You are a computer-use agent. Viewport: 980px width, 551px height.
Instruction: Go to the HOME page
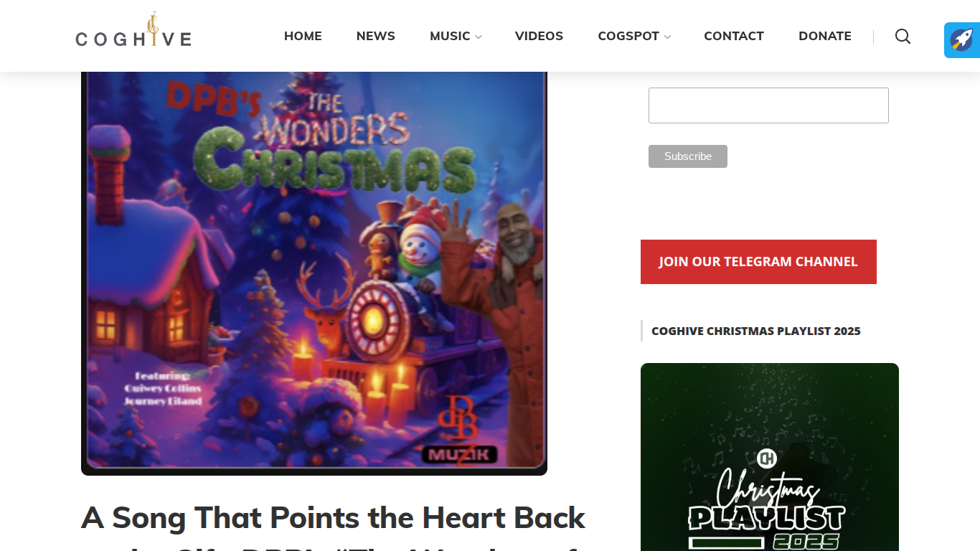(x=303, y=36)
